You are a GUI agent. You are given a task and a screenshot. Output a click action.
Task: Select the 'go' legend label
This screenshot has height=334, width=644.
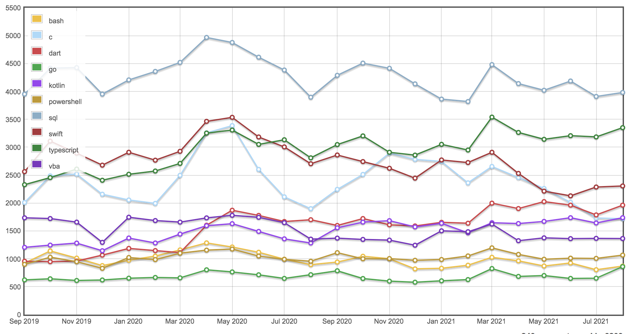tap(52, 69)
